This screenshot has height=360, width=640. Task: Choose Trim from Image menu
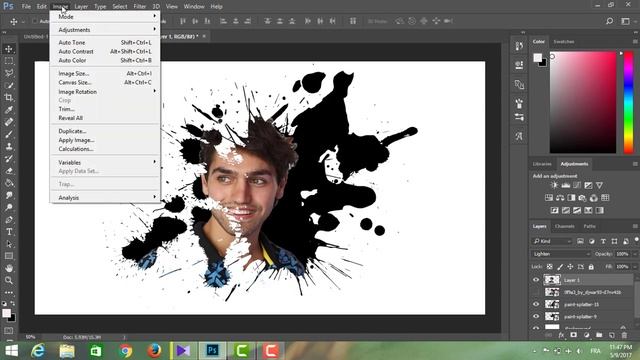pos(105,109)
